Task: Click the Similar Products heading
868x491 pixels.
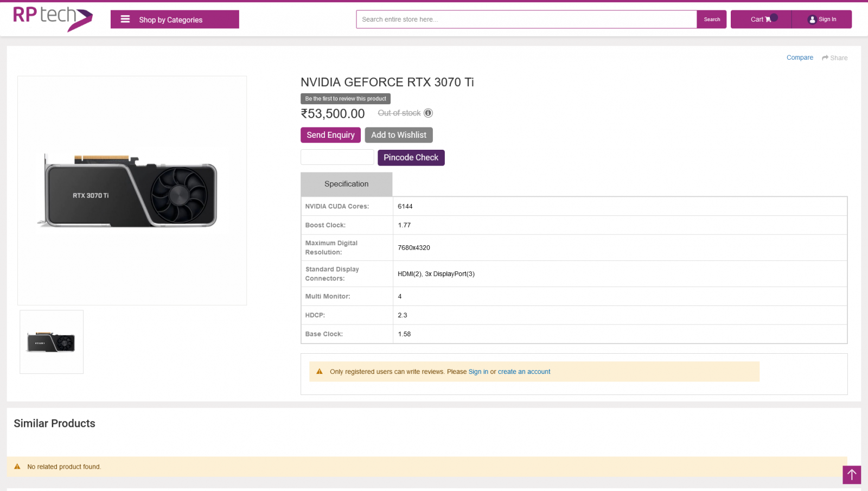Action: point(54,423)
